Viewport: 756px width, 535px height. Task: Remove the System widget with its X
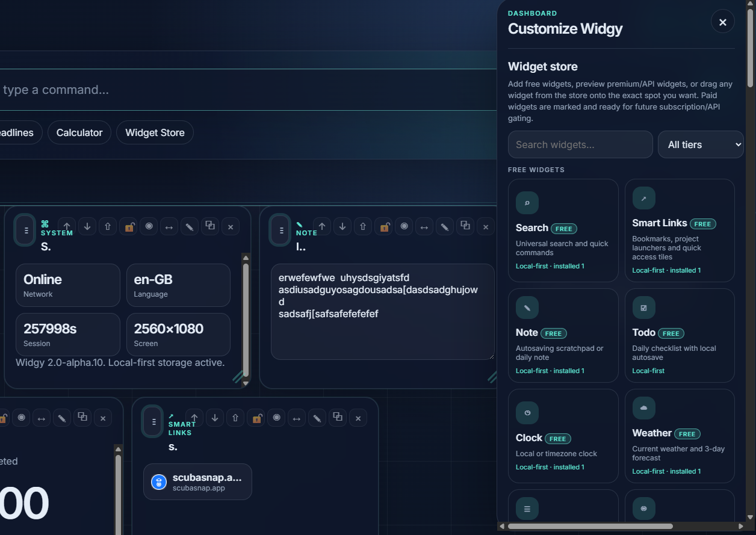(231, 226)
